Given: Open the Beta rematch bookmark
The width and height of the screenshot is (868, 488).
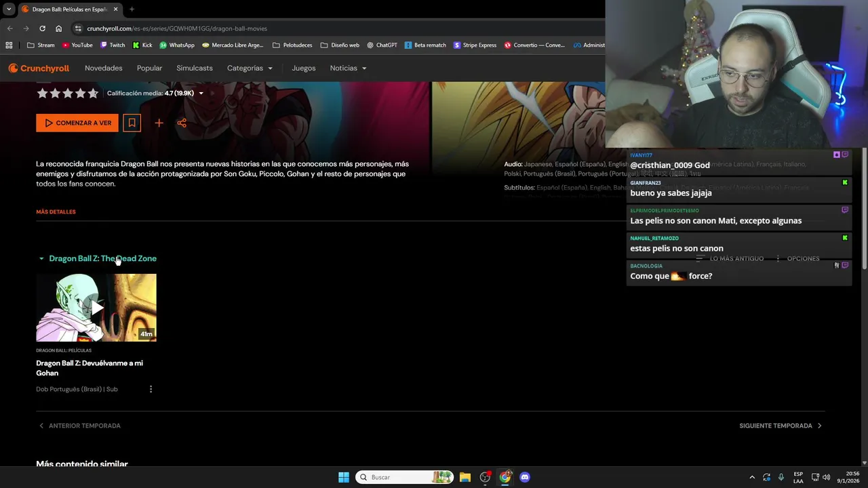Looking at the screenshot, I should point(425,45).
